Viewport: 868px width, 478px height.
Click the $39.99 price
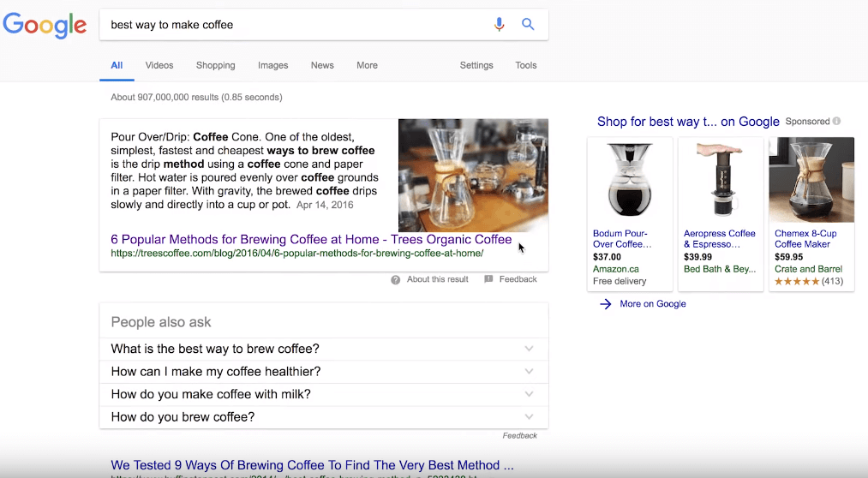(x=697, y=257)
